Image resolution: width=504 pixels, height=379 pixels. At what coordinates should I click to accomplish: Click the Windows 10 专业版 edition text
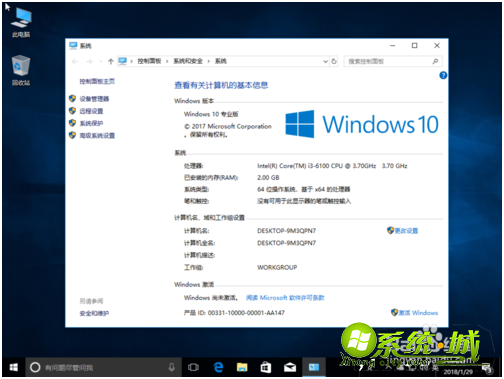(211, 114)
